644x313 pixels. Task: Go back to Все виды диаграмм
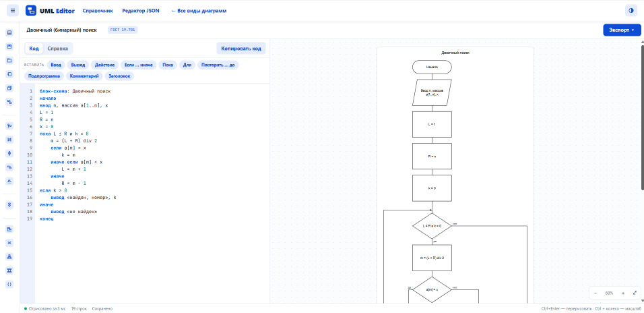tap(199, 11)
